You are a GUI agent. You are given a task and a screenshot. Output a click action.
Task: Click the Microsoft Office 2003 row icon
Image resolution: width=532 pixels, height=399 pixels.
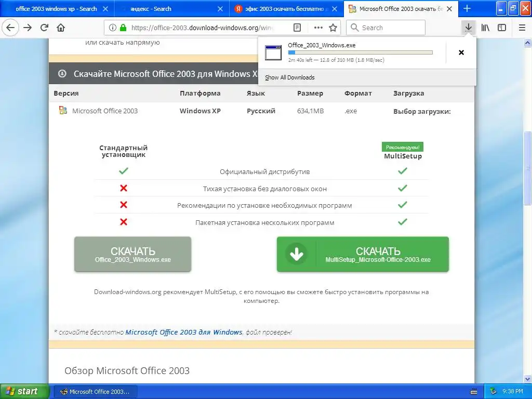63,110
